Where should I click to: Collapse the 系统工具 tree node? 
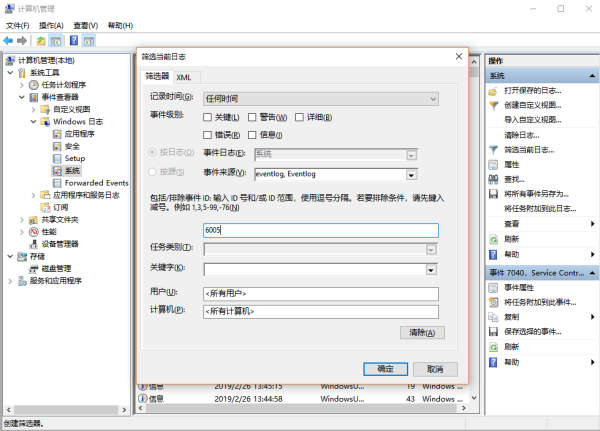10,73
